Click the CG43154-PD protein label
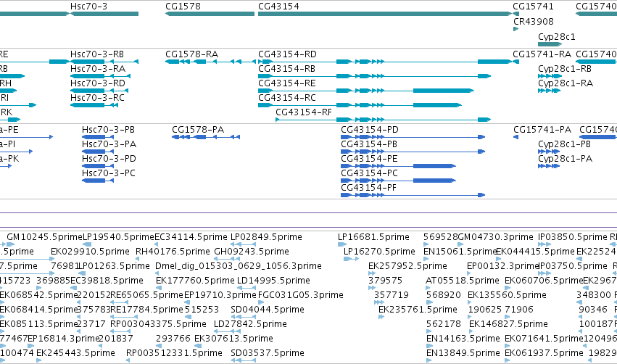This screenshot has height=364, width=617. 370,130
